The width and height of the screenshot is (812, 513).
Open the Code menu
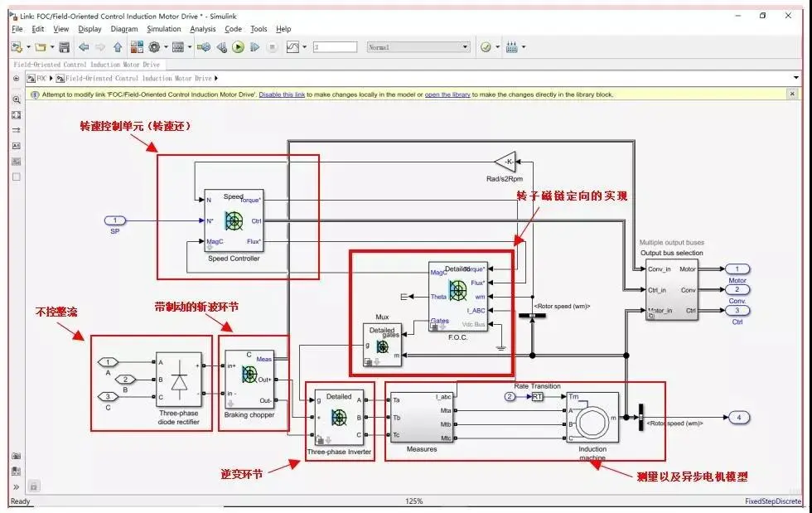coord(233,29)
